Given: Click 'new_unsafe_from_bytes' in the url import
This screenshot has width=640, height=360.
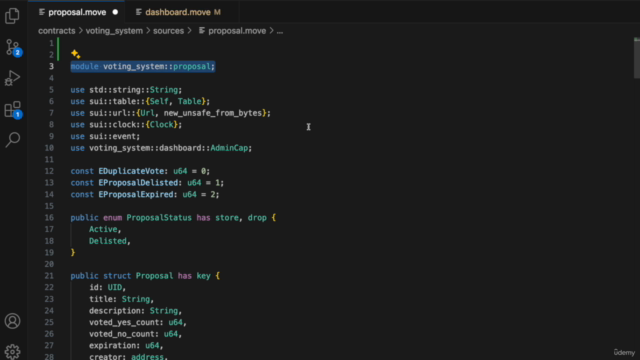Looking at the screenshot, I should [213, 113].
